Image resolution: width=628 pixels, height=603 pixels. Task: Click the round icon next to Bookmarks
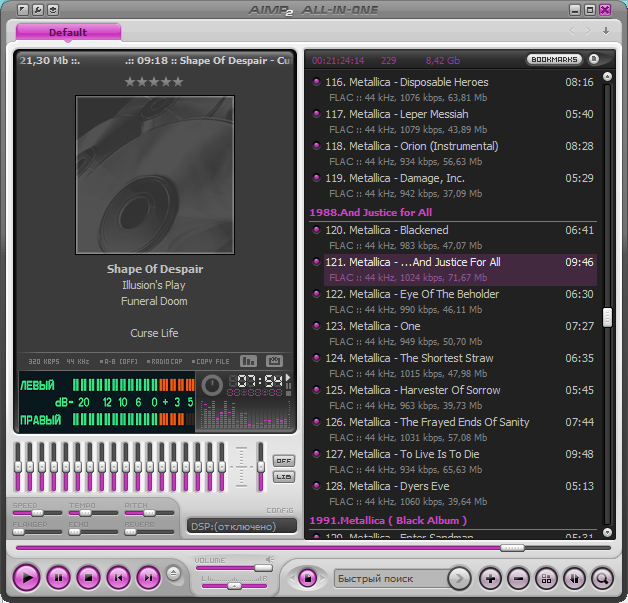click(594, 59)
